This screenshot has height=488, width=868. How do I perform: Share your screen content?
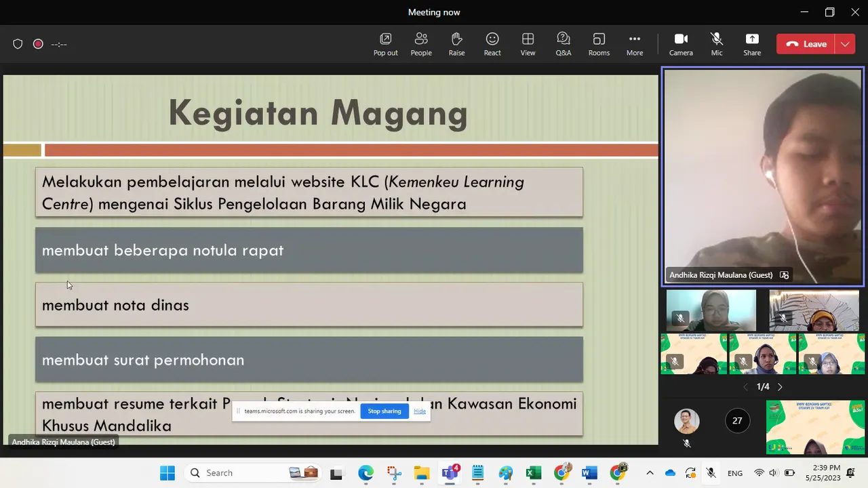[x=752, y=44]
